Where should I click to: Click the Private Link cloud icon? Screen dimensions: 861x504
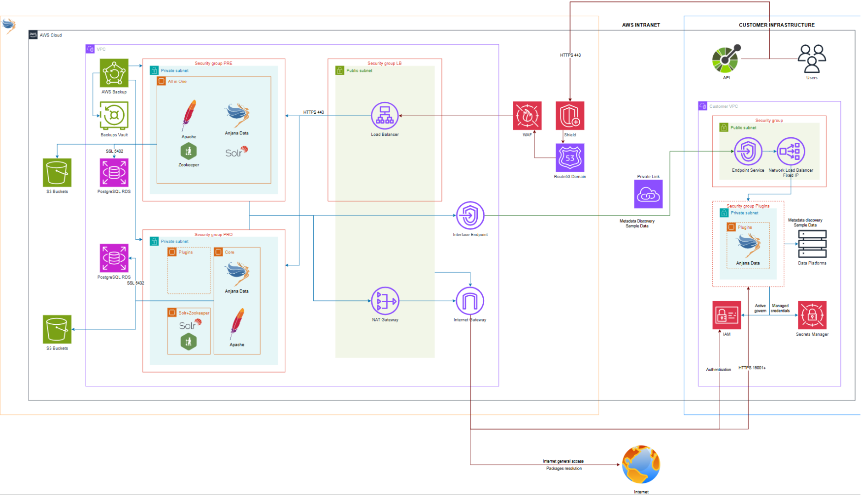(648, 194)
